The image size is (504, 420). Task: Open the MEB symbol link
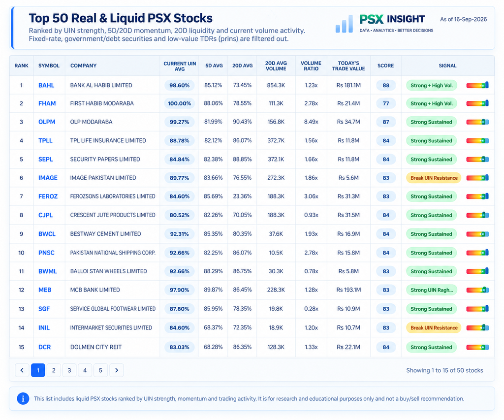coord(45,290)
